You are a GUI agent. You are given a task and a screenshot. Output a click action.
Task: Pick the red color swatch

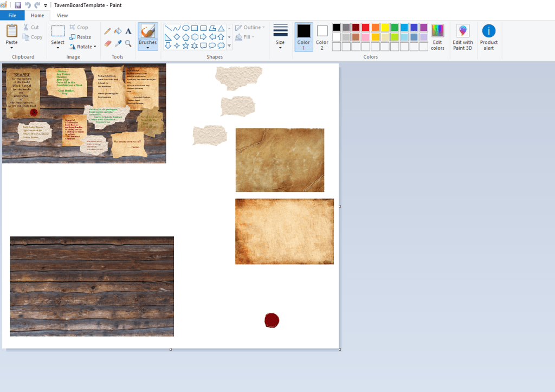pos(365,27)
